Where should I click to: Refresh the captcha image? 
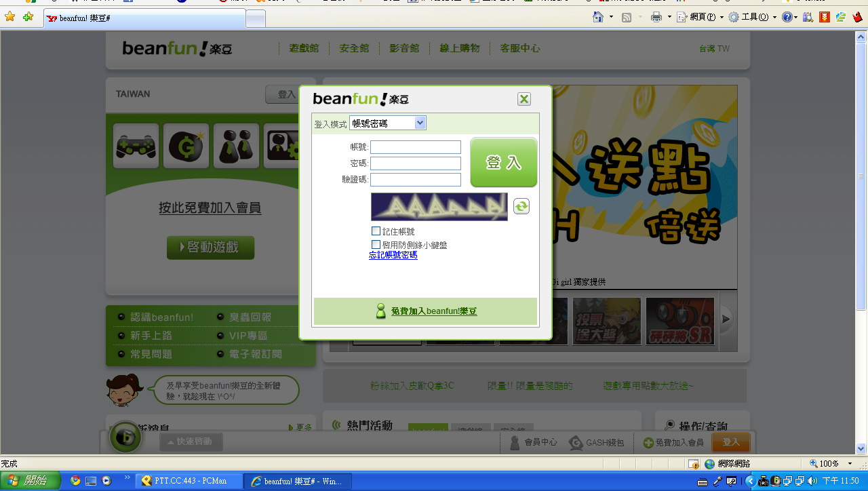tap(521, 206)
